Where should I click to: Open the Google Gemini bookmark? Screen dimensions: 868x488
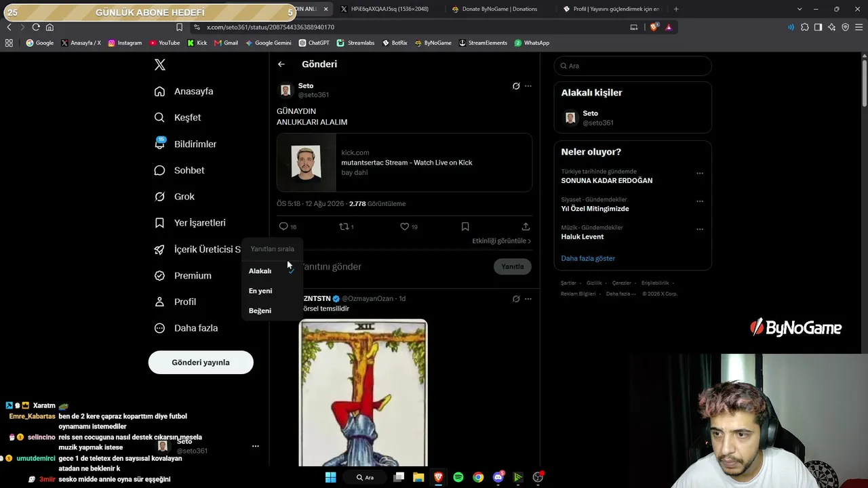269,43
